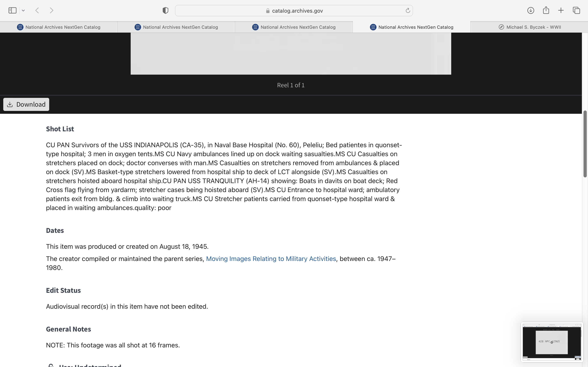Image resolution: width=588 pixels, height=367 pixels.
Task: Reload the page with refresh icon
Action: (x=408, y=10)
